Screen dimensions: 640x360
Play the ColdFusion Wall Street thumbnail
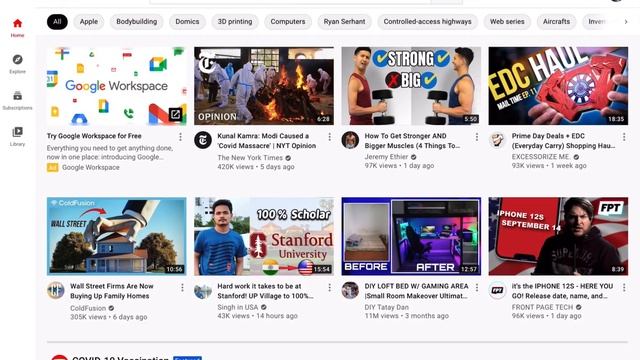click(116, 236)
